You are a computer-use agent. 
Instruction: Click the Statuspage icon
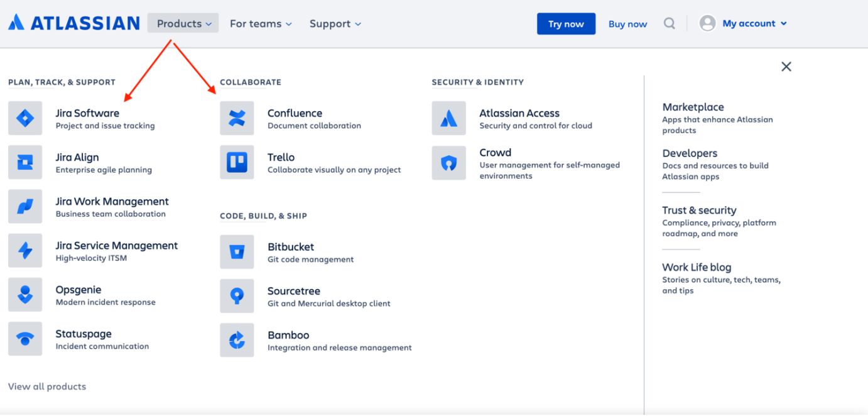coord(25,339)
